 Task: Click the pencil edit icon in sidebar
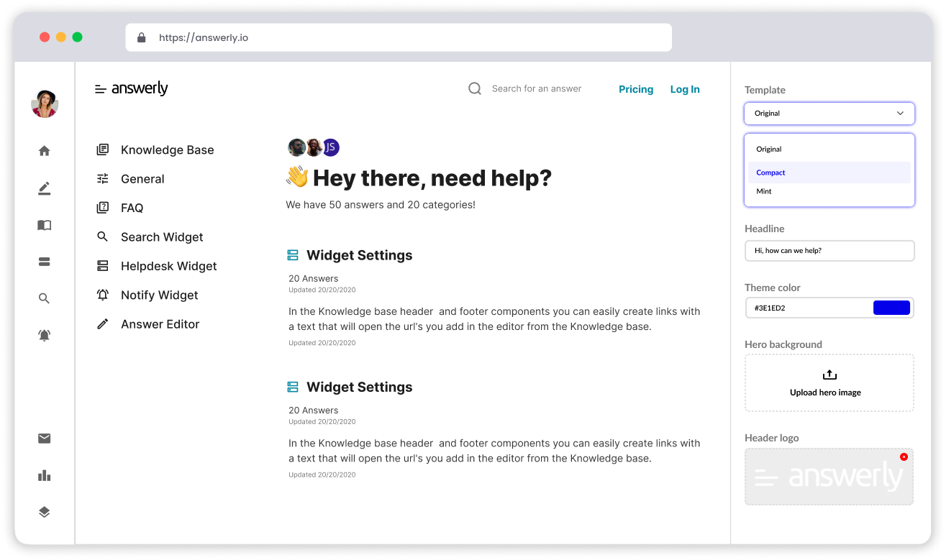[45, 188]
